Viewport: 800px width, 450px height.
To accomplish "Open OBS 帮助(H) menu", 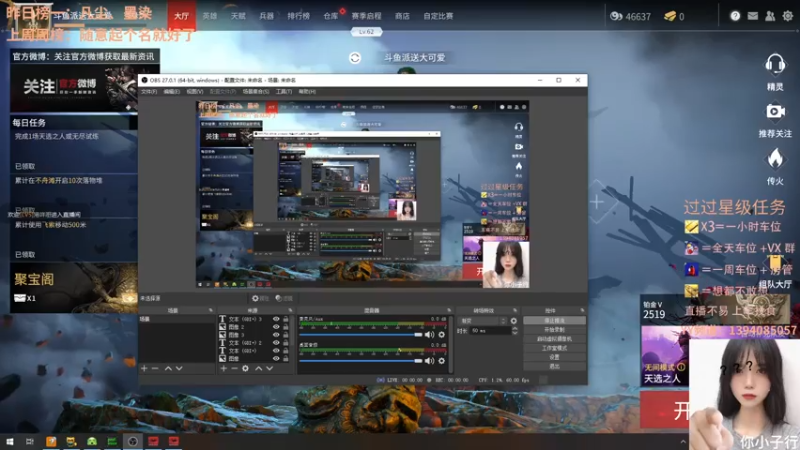I will click(x=307, y=92).
